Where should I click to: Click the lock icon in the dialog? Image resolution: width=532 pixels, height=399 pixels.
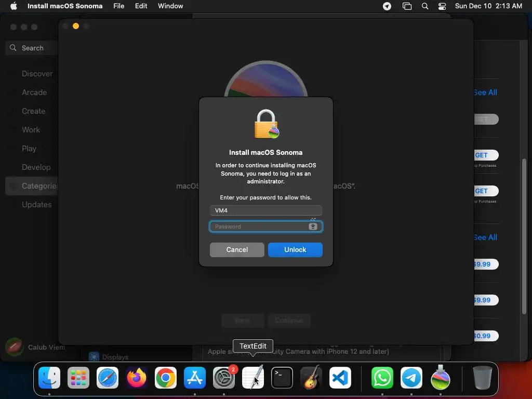click(267, 124)
